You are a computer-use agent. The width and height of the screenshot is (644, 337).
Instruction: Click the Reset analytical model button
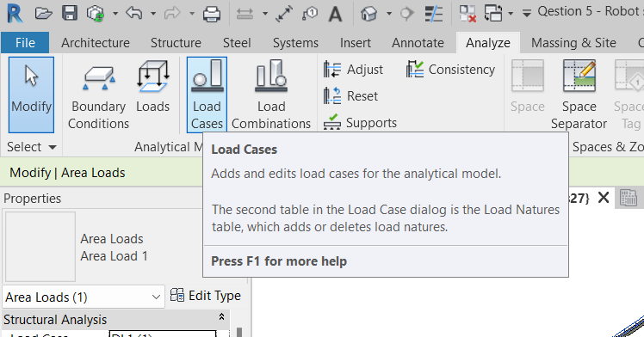point(350,96)
